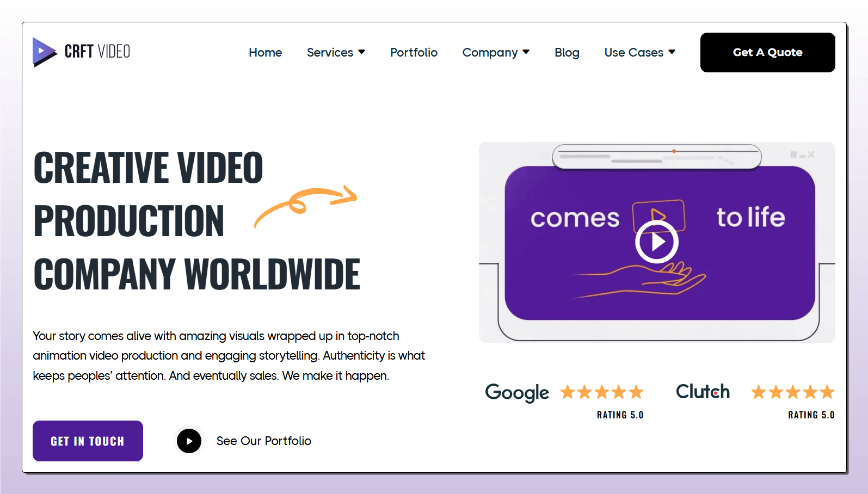Open the Portfolio nav item
This screenshot has width=868, height=494.
[414, 52]
